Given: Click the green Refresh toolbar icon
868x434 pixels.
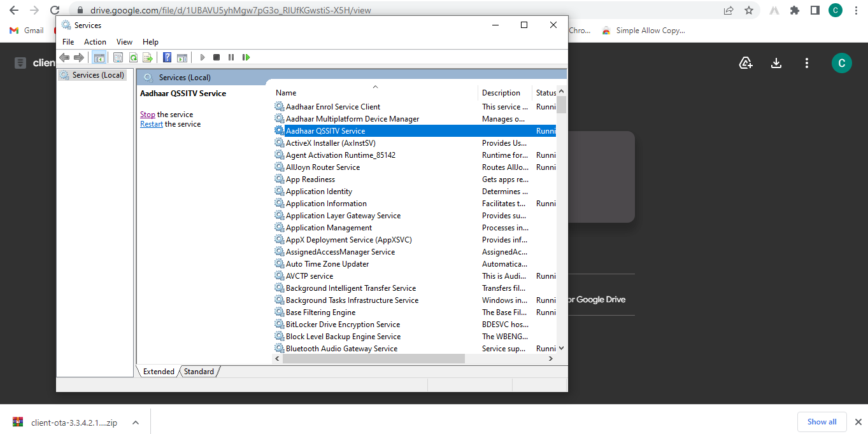Looking at the screenshot, I should tap(133, 57).
